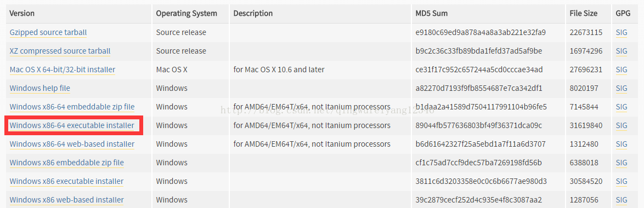Screen dimensions: 644x208
Task: Download Windows x86-64 web-based installer
Action: (72, 144)
